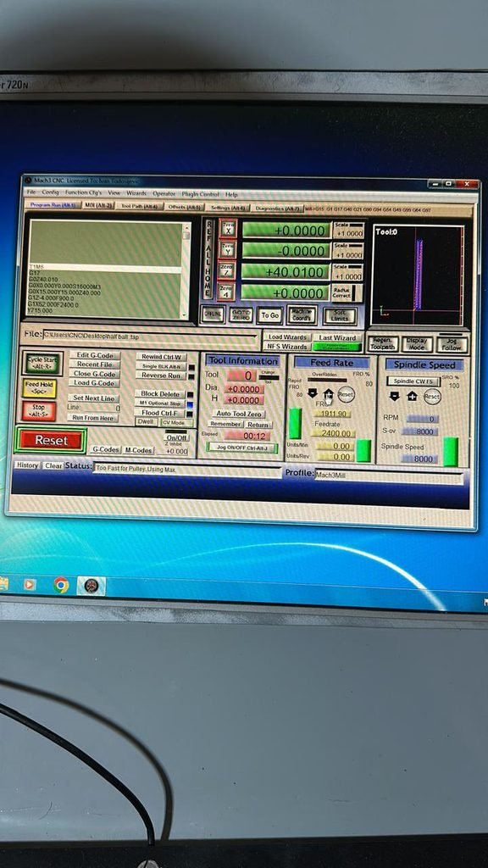Click the Zero X axis button
488x868 pixels.
point(228,229)
